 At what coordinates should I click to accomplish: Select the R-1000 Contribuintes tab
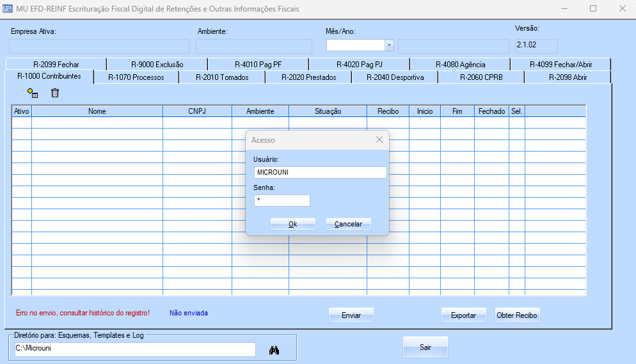pos(49,76)
